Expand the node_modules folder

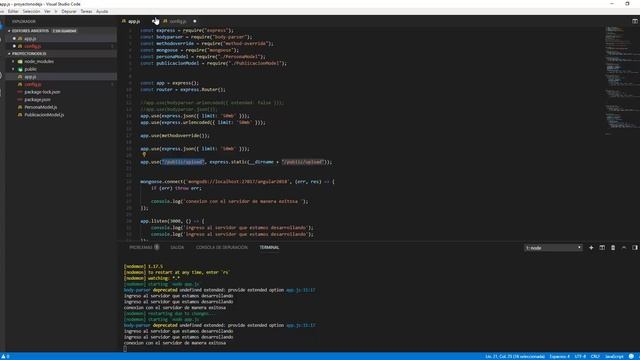[x=39, y=61]
